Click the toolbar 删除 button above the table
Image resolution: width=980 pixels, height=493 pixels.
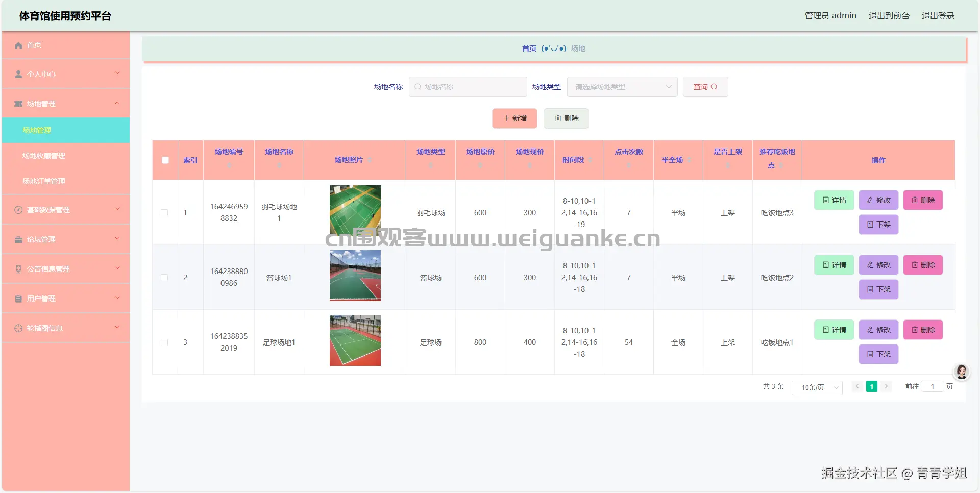tap(566, 118)
